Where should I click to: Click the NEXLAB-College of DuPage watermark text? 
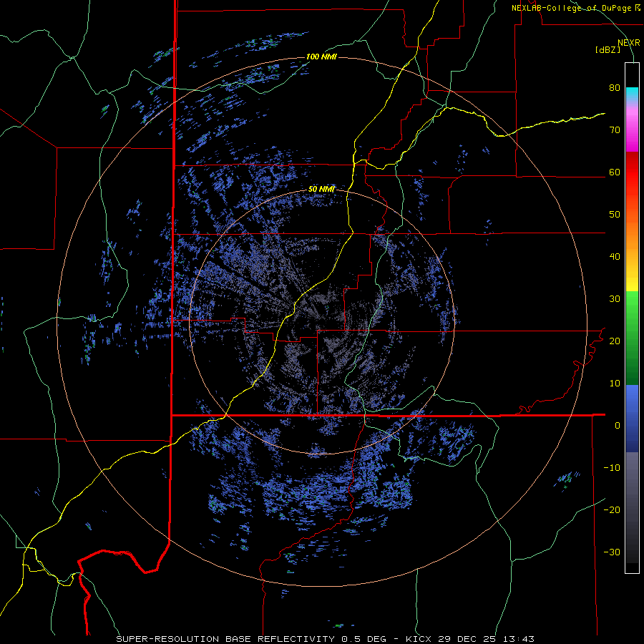571,8
